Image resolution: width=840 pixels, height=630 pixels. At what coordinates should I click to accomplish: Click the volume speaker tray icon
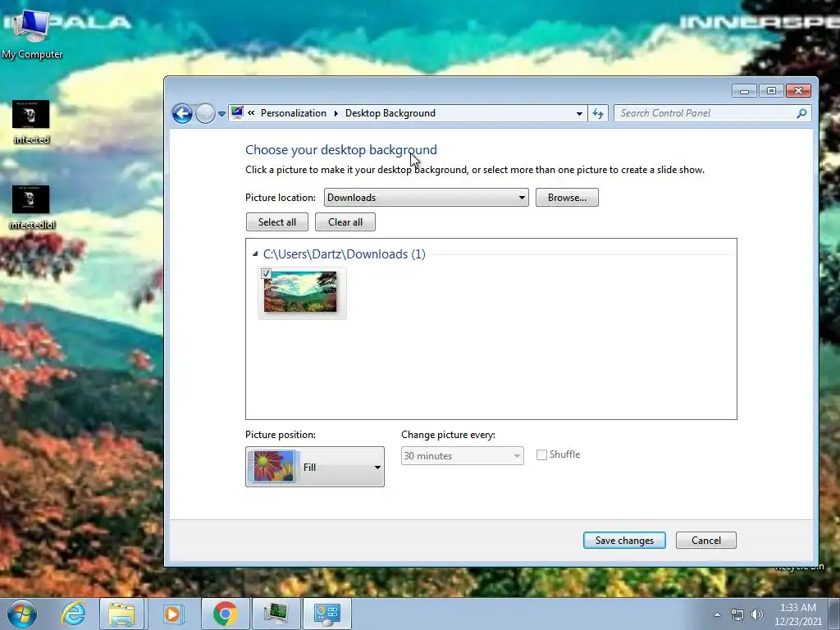click(757, 614)
